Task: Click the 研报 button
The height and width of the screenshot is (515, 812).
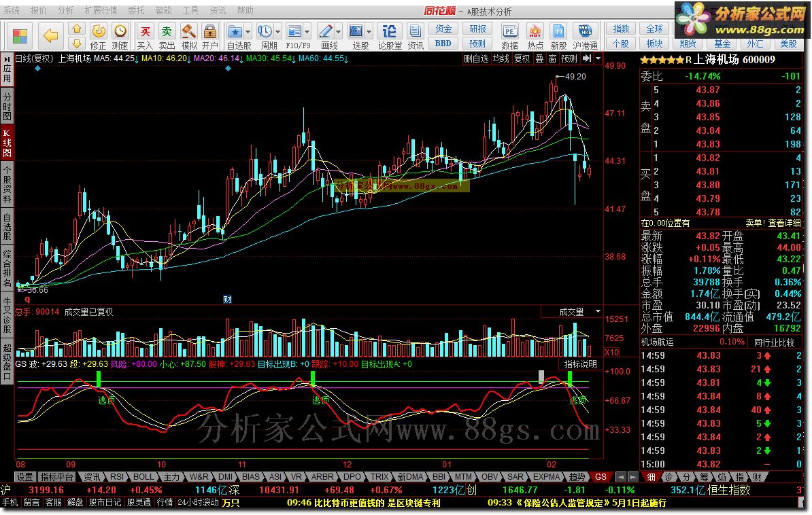Action: click(x=477, y=29)
